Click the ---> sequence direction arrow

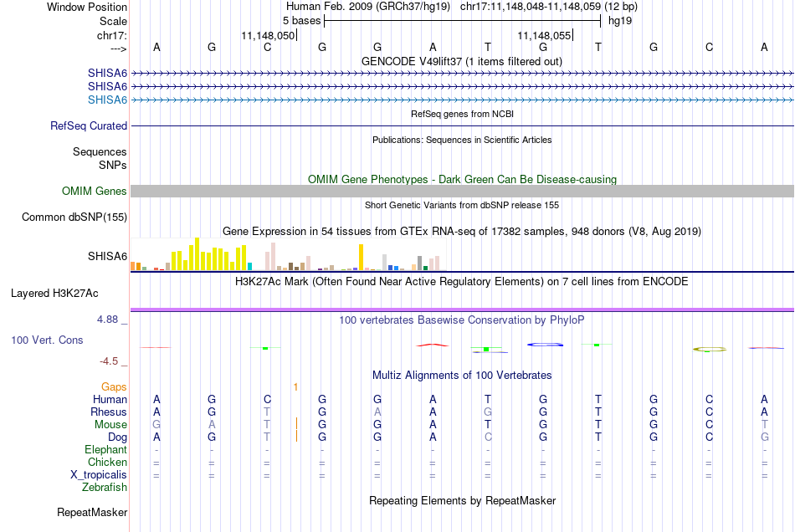(118, 49)
